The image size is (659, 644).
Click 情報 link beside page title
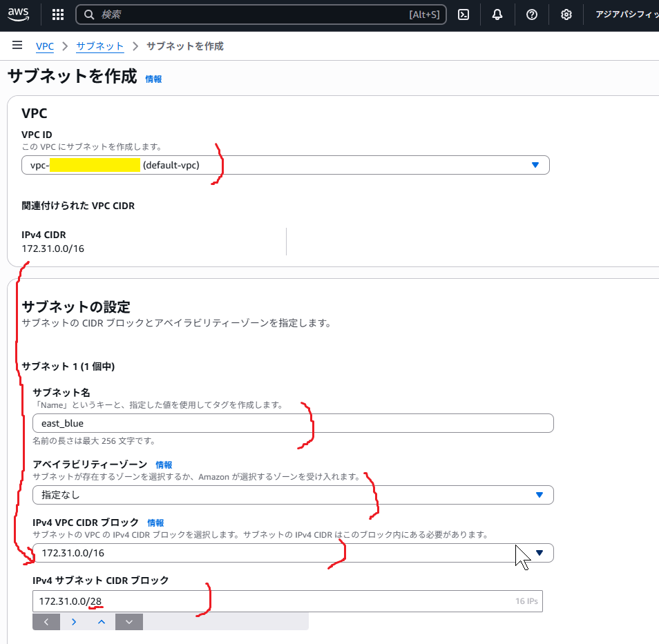click(153, 79)
